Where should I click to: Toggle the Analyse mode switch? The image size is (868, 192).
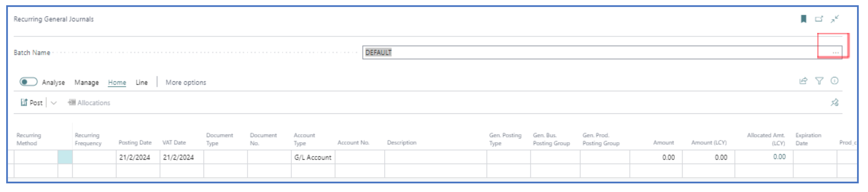click(x=28, y=82)
